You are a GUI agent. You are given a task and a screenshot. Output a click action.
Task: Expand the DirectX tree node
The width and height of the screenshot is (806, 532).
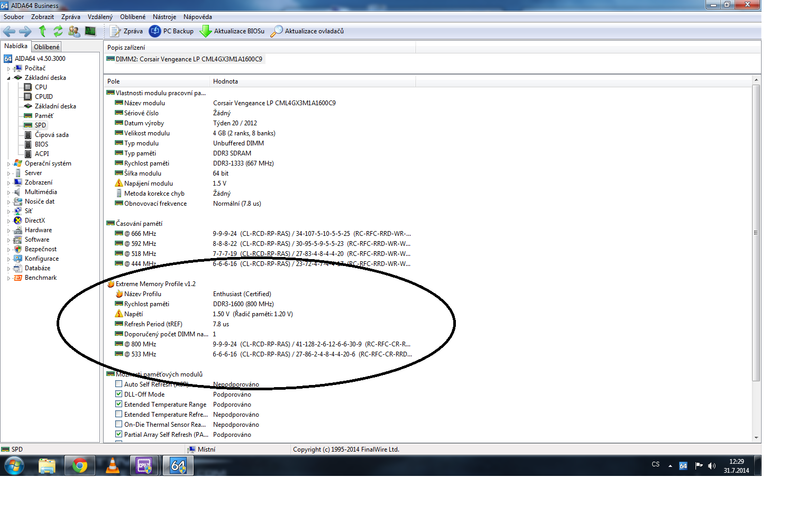[8, 221]
